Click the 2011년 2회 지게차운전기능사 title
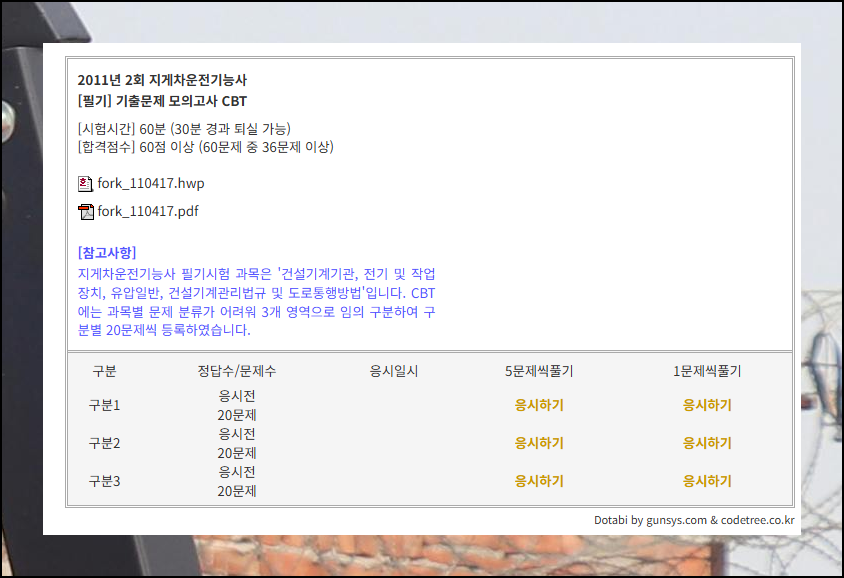 click(x=162, y=80)
